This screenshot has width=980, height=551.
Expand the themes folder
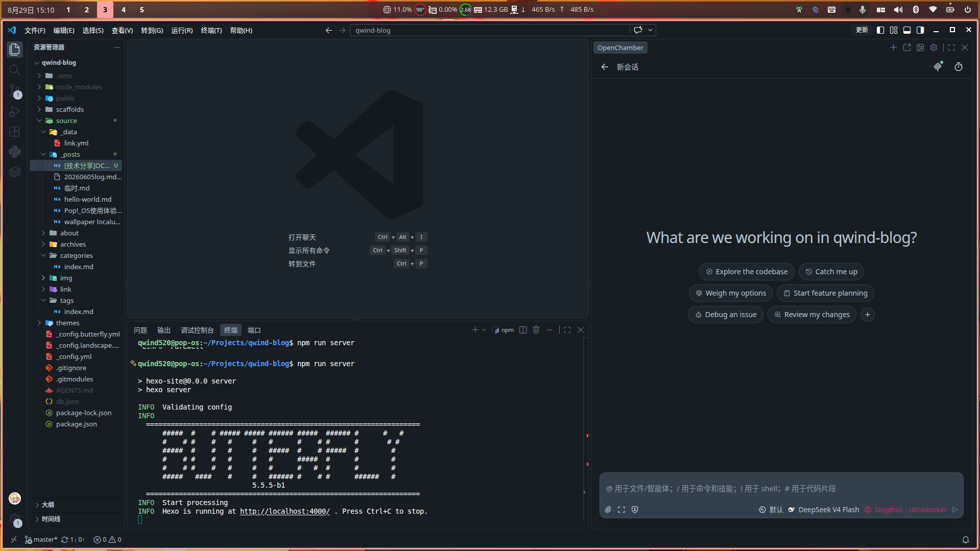point(39,323)
